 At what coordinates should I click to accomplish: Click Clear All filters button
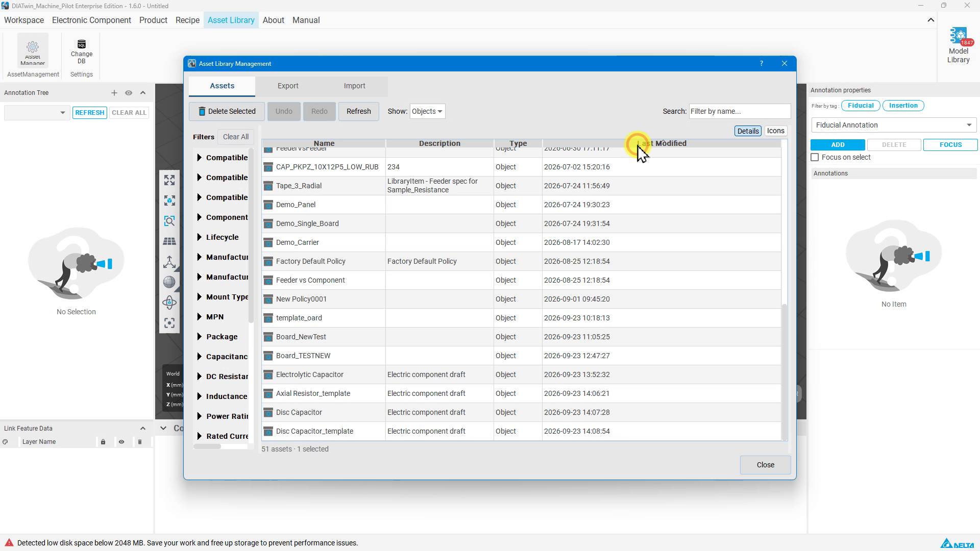[236, 137]
